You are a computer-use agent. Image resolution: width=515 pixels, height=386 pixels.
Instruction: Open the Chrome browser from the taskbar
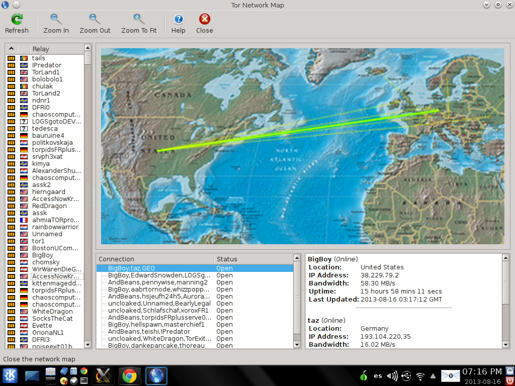(x=129, y=376)
